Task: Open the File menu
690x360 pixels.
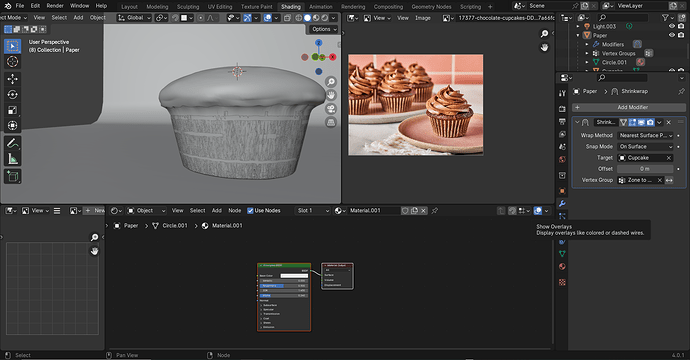Action: point(20,6)
